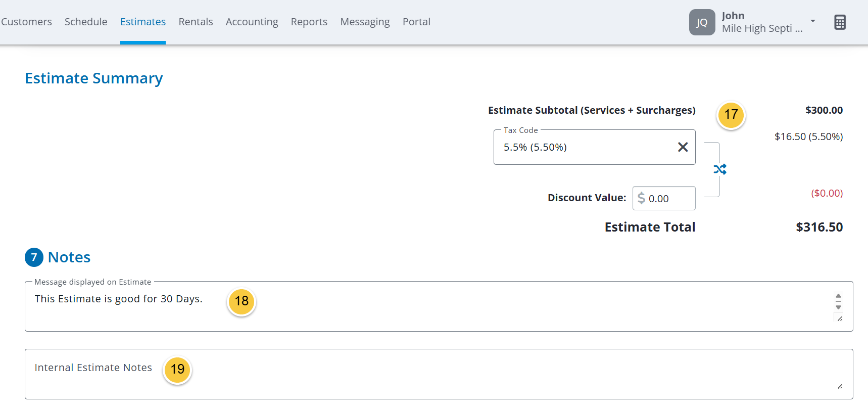This screenshot has width=868, height=410.
Task: Click the message box scroll down arrow
Action: tap(838, 307)
